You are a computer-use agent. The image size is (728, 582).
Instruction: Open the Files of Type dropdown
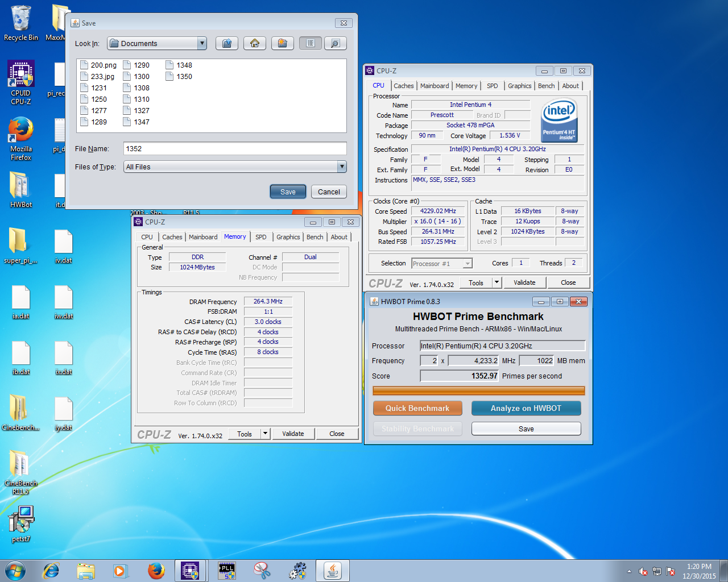[x=235, y=167]
